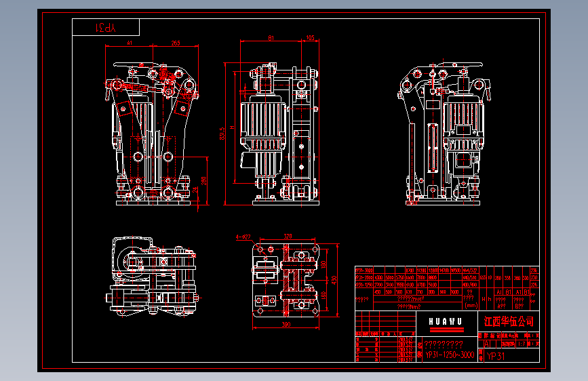
Task: Click the mirrored YP31 label box
Action: pos(106,27)
